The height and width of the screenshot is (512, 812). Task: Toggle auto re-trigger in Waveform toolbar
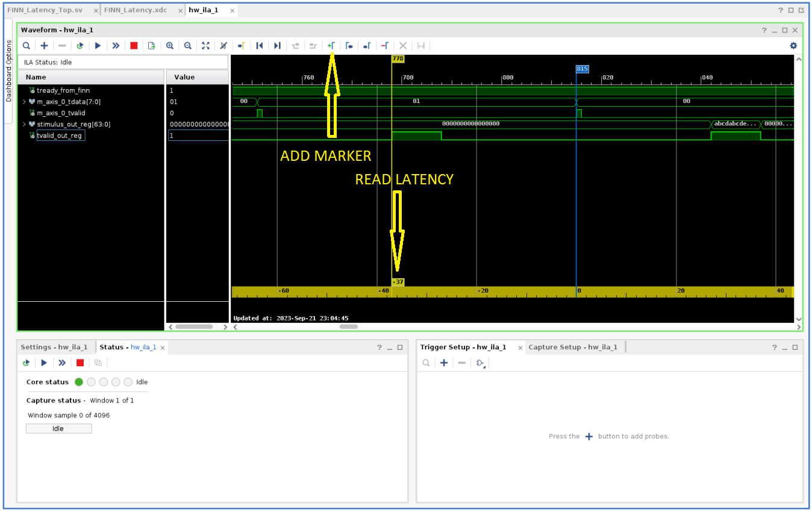pos(80,46)
